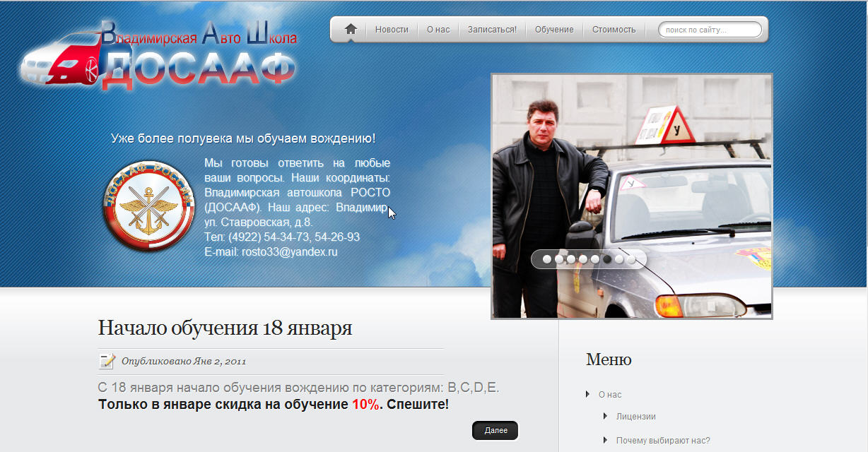Click the dark active slideshow dot
Image resolution: width=868 pixels, height=452 pixels.
[x=607, y=259]
